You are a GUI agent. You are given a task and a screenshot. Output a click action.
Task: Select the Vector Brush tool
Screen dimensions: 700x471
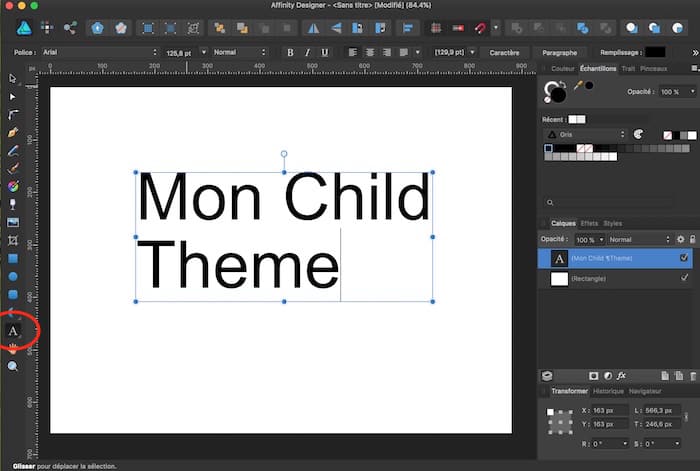click(13, 168)
